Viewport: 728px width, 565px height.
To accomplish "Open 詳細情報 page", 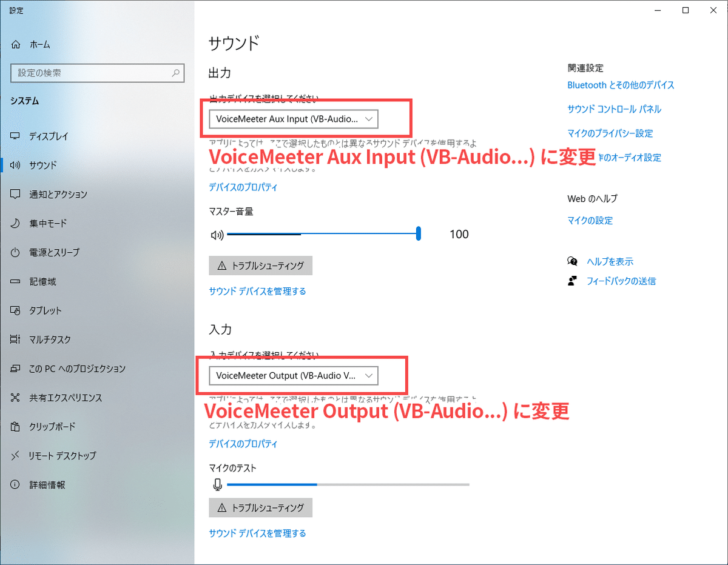I will [47, 485].
